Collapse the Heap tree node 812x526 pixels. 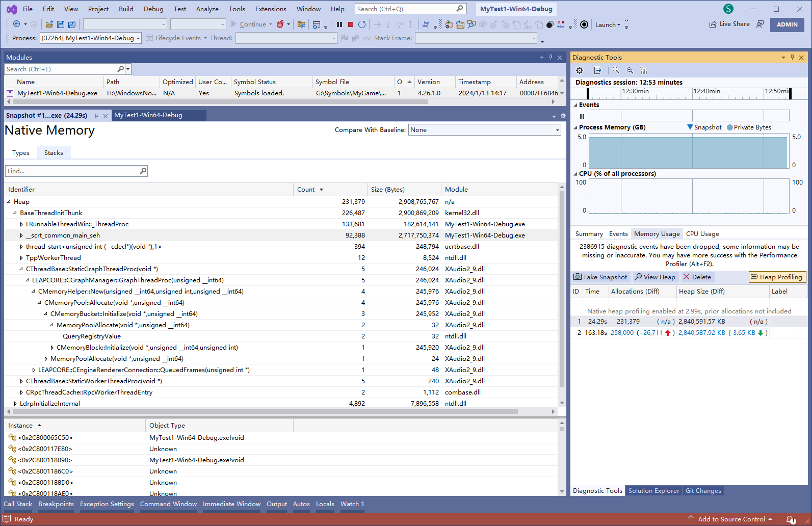click(9, 201)
